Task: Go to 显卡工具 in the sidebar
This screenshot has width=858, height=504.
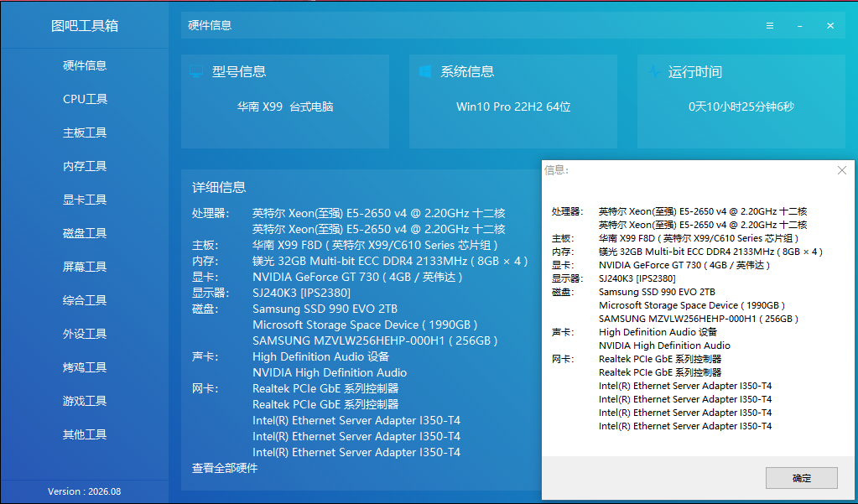Action: [85, 200]
